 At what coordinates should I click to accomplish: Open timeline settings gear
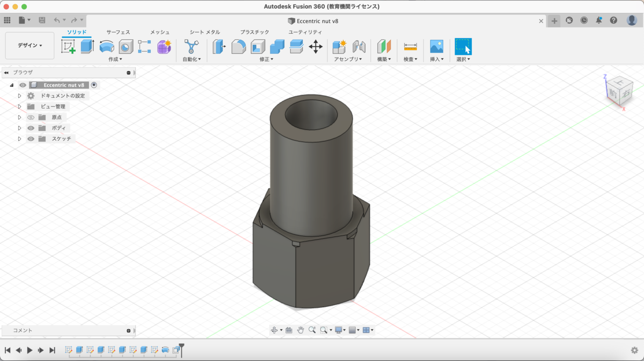[634, 350]
